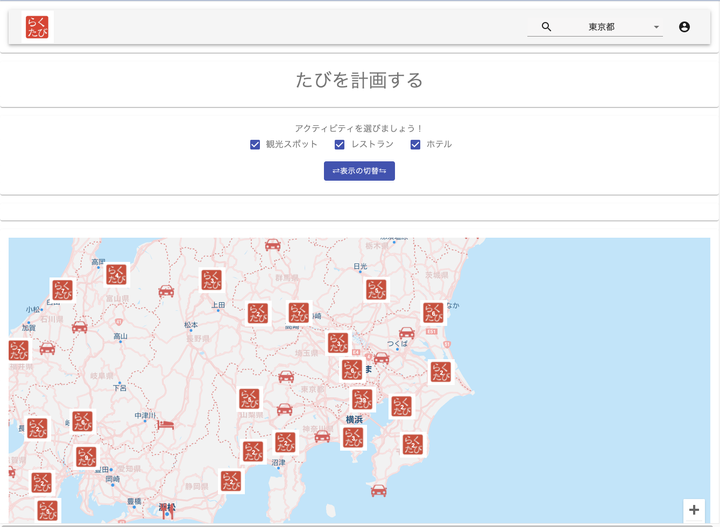The height and width of the screenshot is (527, 720).
Task: Click the らくたび marker near 上田
Action: [x=212, y=280]
